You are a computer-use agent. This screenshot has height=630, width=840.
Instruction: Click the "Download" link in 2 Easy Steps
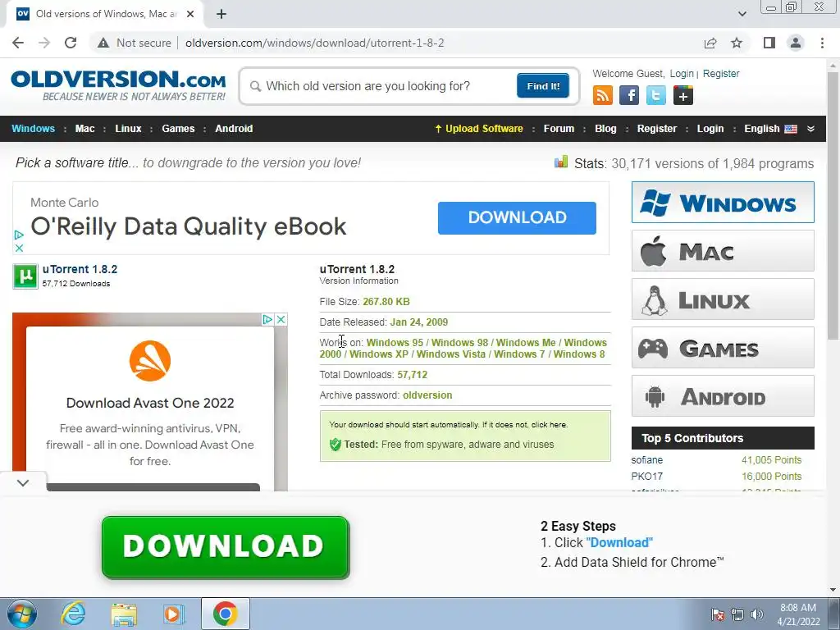[619, 543]
